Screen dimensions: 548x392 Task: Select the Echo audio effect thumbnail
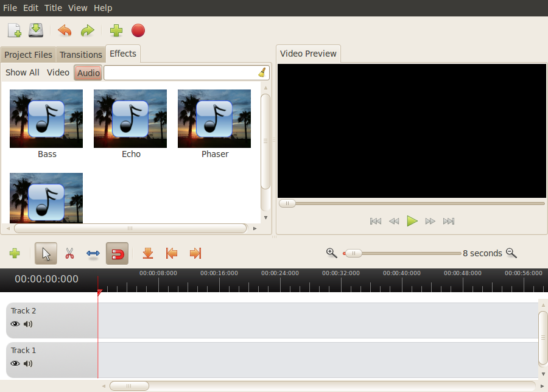[130, 119]
